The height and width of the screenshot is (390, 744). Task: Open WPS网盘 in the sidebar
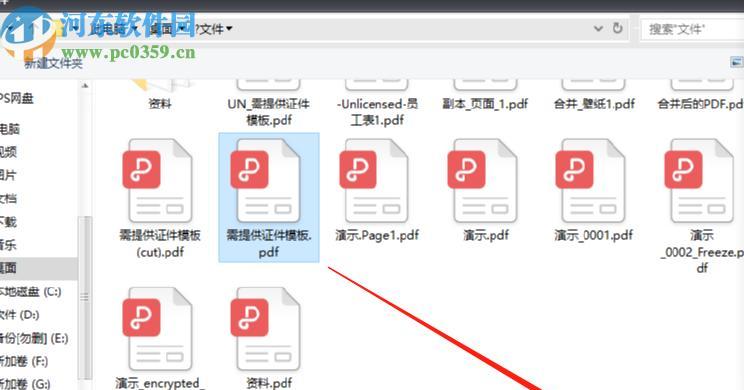(x=17, y=98)
